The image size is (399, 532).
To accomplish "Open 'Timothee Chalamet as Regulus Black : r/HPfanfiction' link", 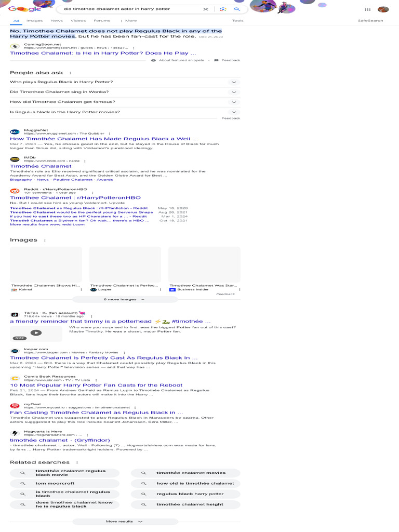I will [x=79, y=208].
